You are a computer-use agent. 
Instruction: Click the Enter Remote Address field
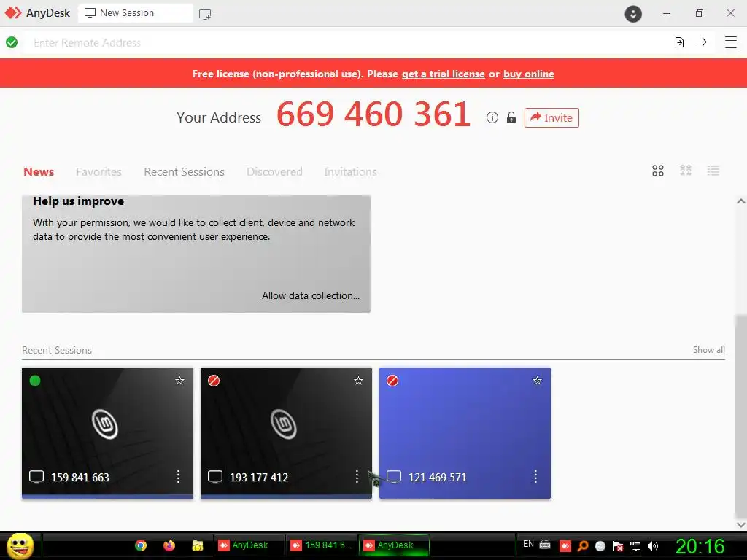[348, 42]
